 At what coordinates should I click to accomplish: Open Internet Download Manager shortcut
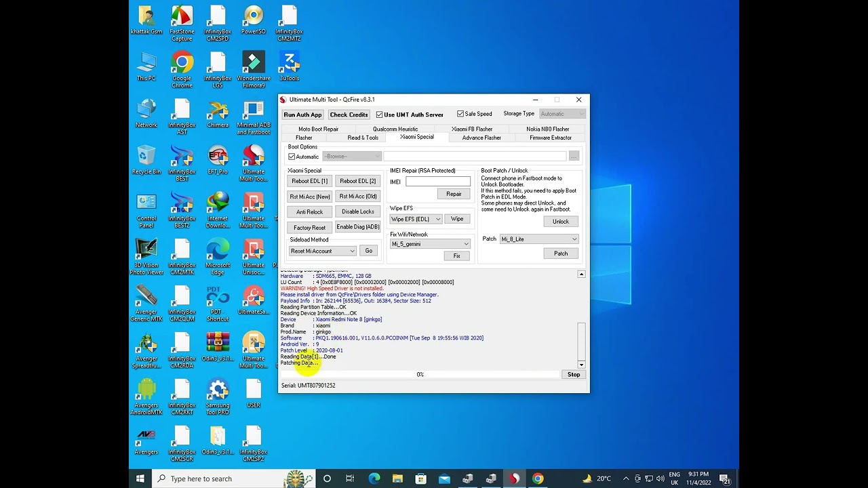(x=218, y=210)
